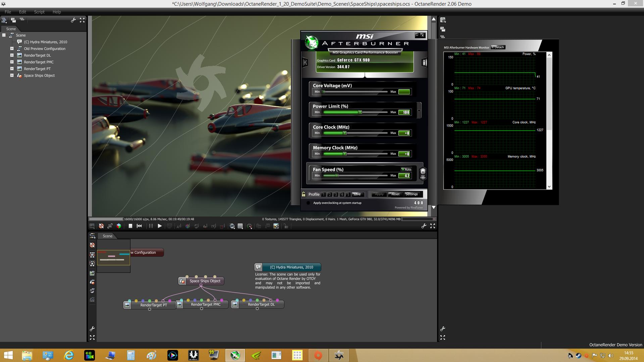Open the Help menu

tap(57, 12)
